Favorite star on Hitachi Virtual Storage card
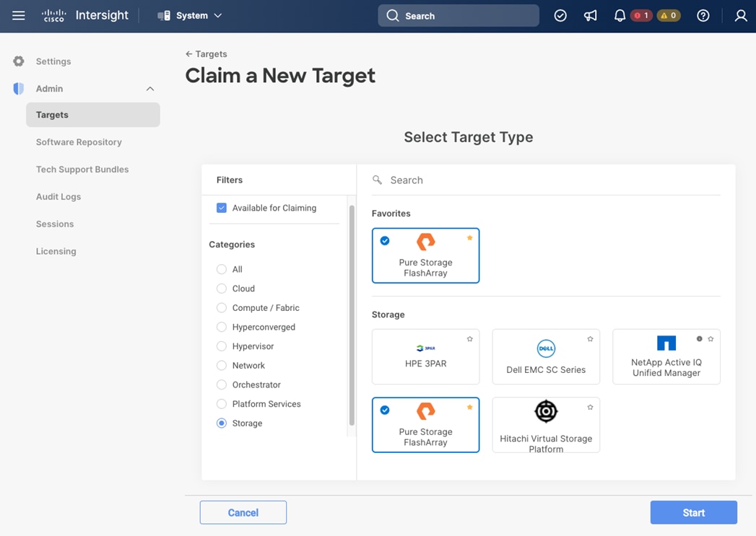Image resolution: width=756 pixels, height=536 pixels. 590,408
